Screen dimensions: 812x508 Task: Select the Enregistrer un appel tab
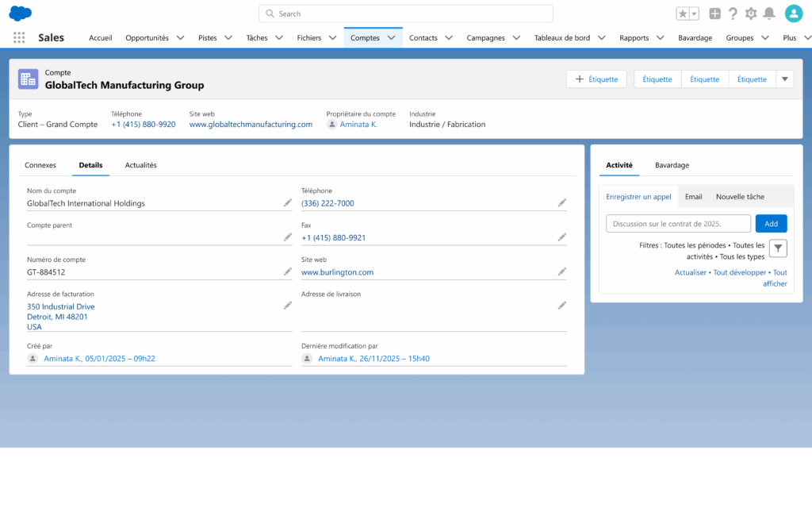(638, 197)
